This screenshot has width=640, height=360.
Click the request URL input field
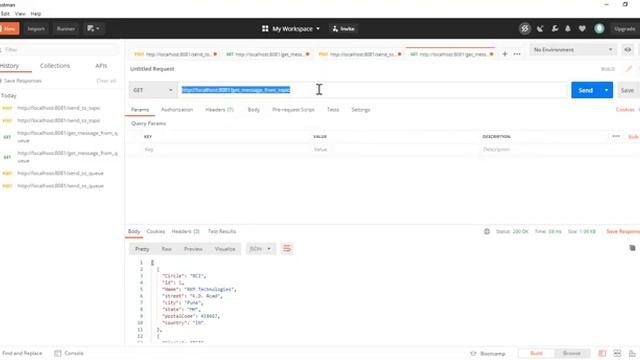pos(373,90)
